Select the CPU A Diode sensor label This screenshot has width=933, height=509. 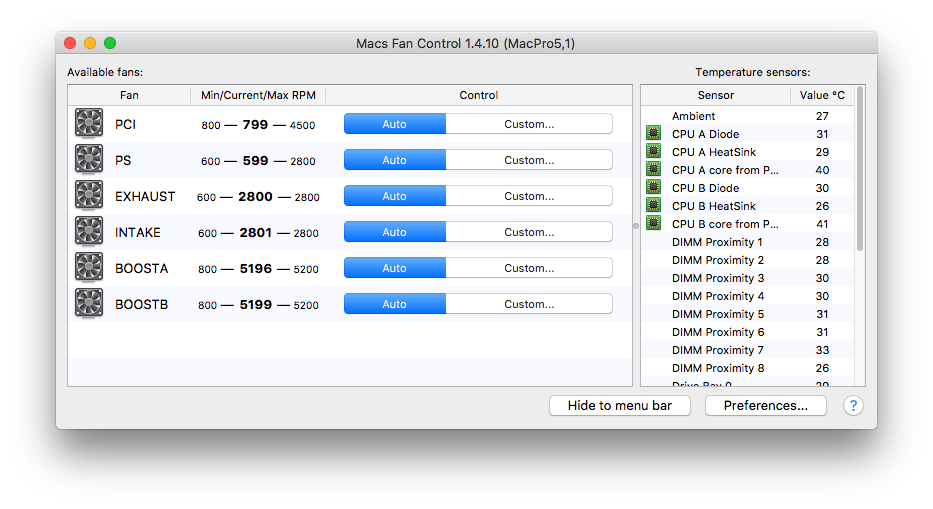[705, 134]
